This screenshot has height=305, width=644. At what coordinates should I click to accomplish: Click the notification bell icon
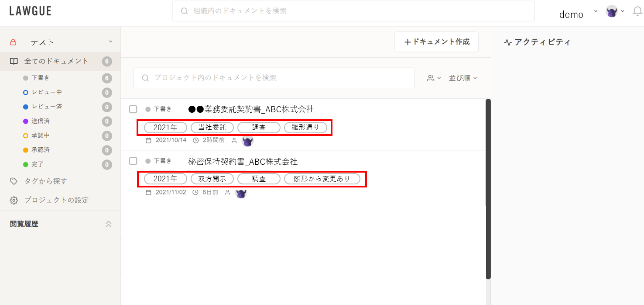[637, 11]
